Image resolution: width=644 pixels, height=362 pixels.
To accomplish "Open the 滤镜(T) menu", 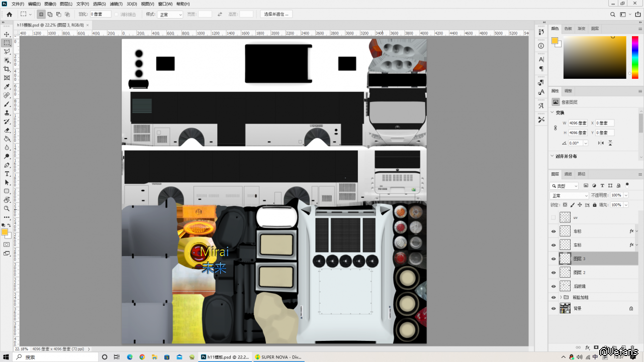I will coord(117,4).
